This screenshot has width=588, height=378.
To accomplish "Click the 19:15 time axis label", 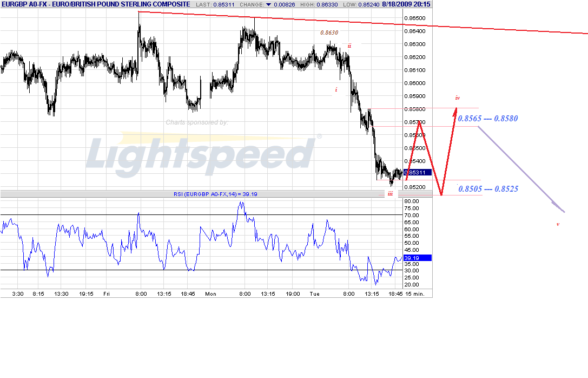I will [86, 294].
